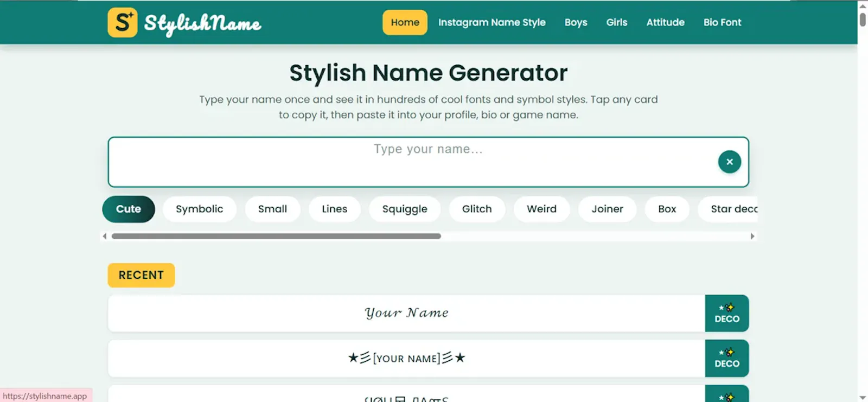Open the Home nav item
Image resolution: width=868 pixels, height=402 pixels.
point(405,22)
